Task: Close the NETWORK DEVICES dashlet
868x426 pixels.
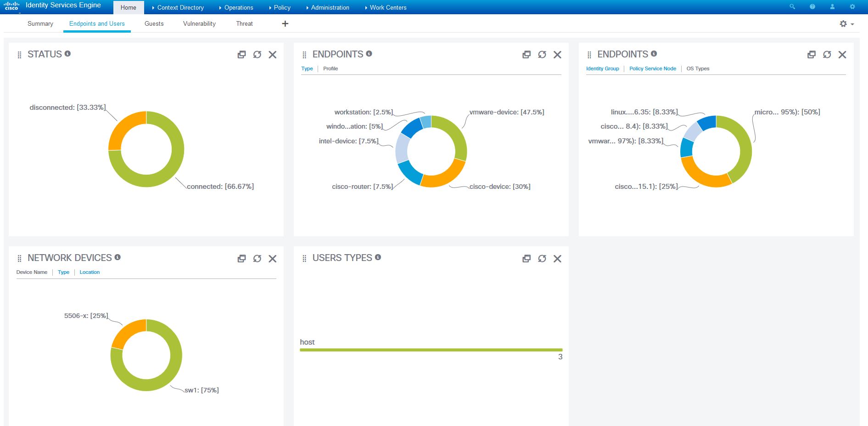Action: pos(273,259)
